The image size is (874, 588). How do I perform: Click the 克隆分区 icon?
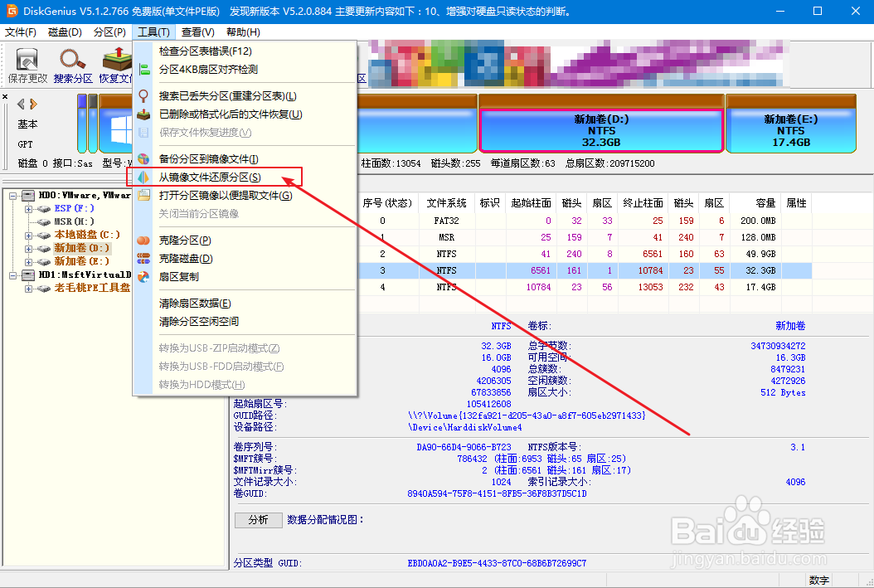[x=143, y=241]
